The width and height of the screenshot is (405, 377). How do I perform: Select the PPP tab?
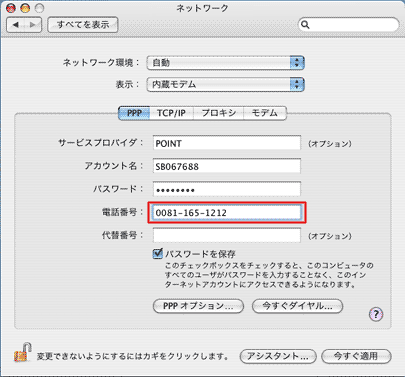134,113
